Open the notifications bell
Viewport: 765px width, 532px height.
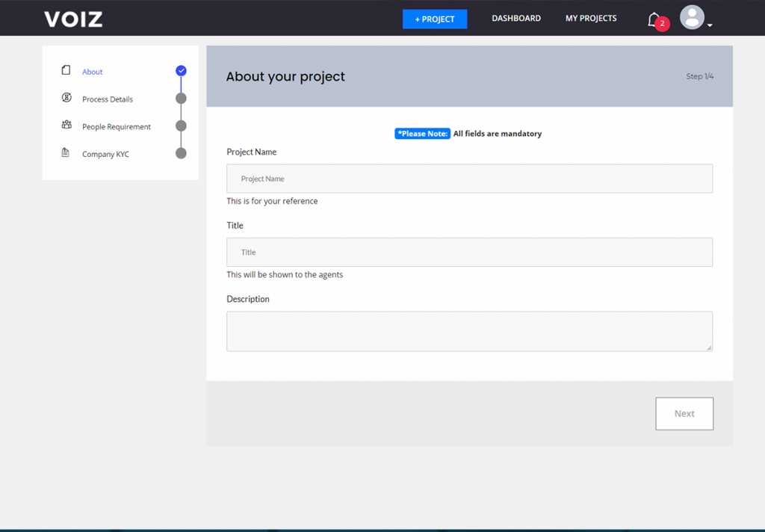[654, 19]
